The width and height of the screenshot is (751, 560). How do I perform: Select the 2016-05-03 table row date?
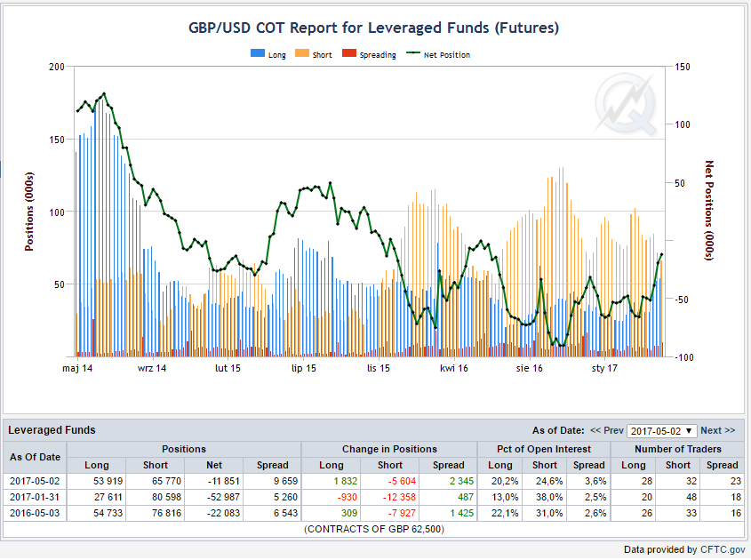(x=35, y=513)
